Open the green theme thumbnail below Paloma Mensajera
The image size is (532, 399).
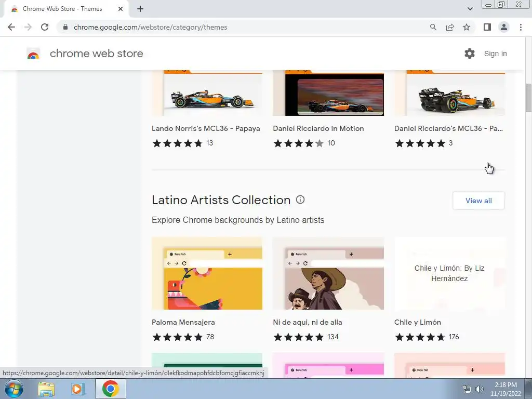(x=207, y=360)
